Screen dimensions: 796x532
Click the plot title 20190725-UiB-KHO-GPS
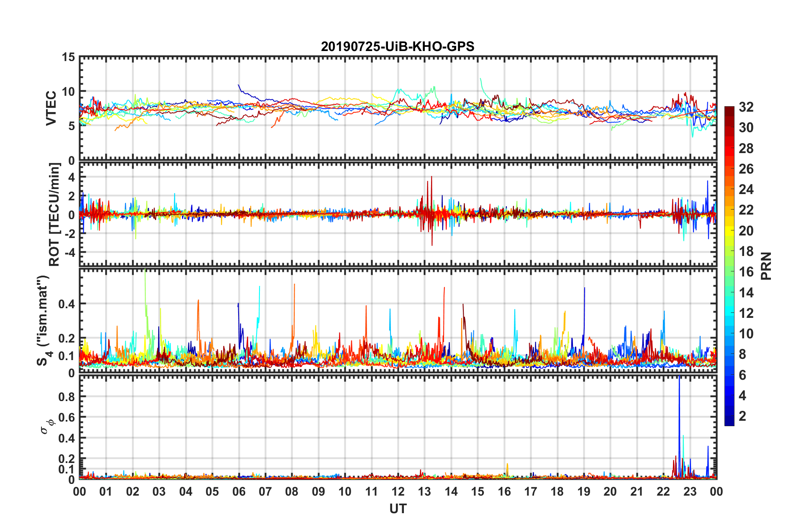(398, 46)
